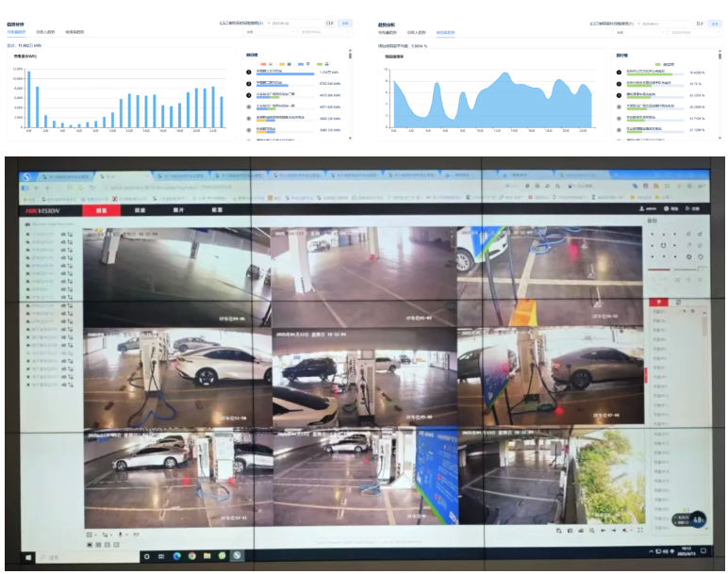Open the 全部 dropdown in right trend panel
This screenshot has height=574, width=728.
[x=639, y=32]
